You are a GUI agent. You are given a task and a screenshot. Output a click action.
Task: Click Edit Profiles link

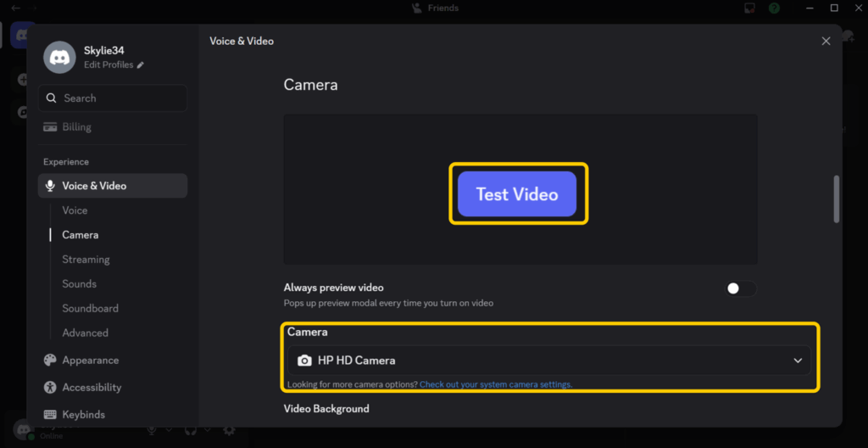[x=108, y=64]
